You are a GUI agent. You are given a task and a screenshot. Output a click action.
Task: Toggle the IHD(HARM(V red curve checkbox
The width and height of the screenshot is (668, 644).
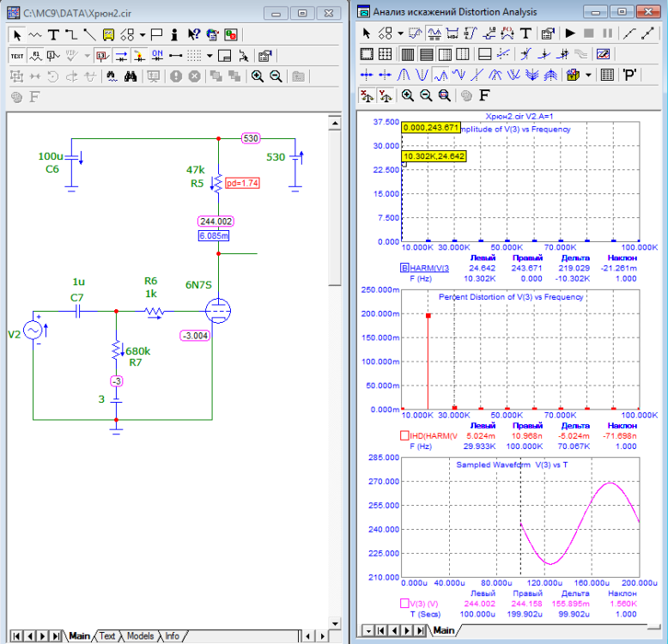[x=405, y=436]
